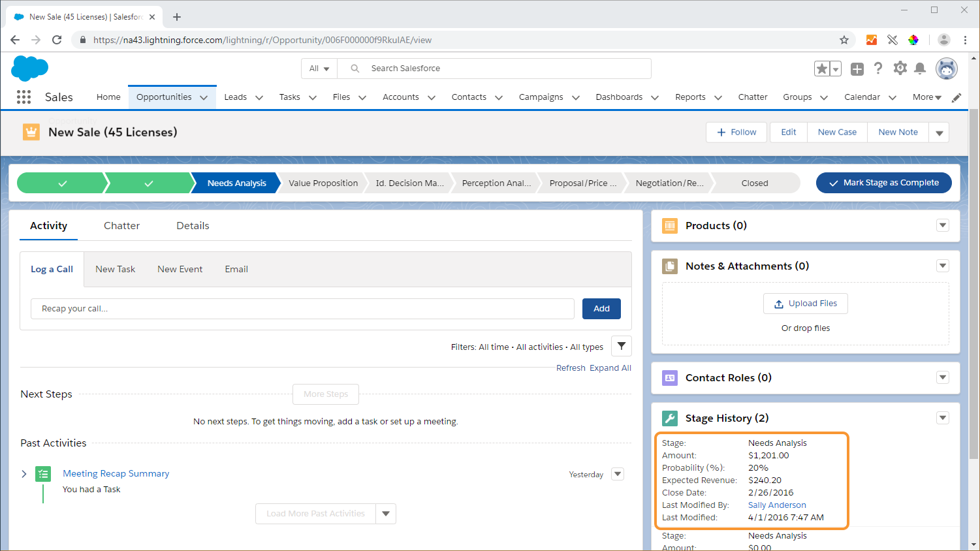The height and width of the screenshot is (551, 980).
Task: Click the second completed stage checkmark
Action: [x=148, y=183]
